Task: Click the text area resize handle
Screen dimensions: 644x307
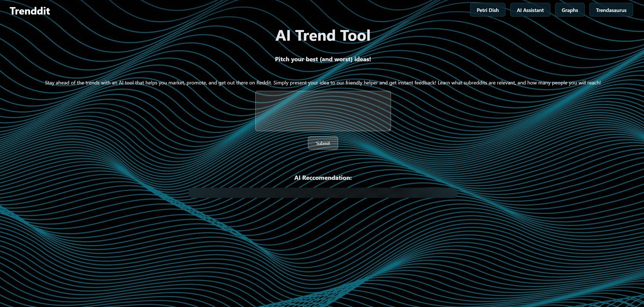Action: (x=389, y=129)
